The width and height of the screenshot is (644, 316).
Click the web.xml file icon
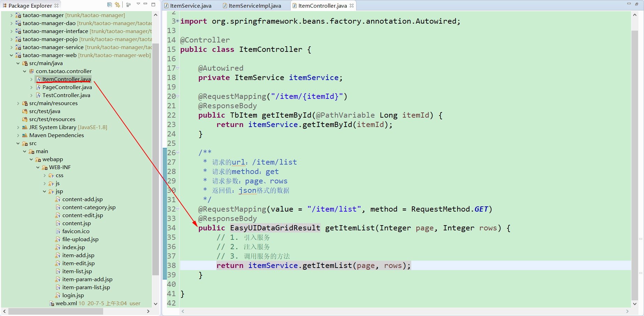pos(52,303)
